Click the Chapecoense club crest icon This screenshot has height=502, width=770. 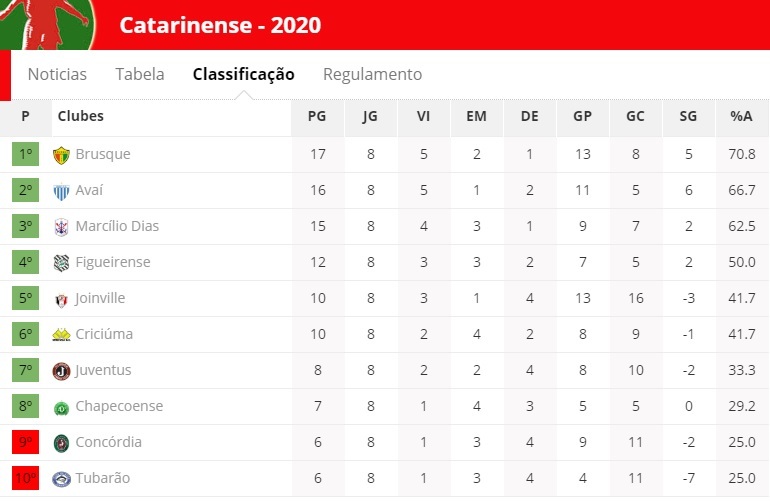pyautogui.click(x=61, y=408)
